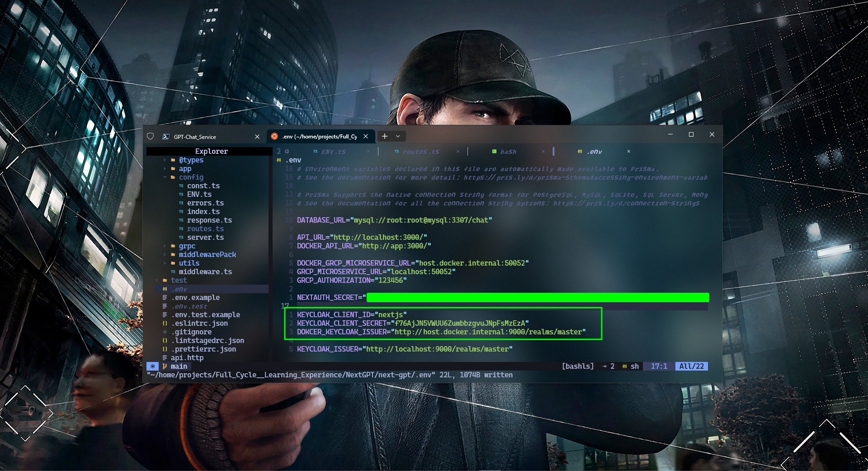
Task: Open api.http in the explorer
Action: pyautogui.click(x=187, y=358)
